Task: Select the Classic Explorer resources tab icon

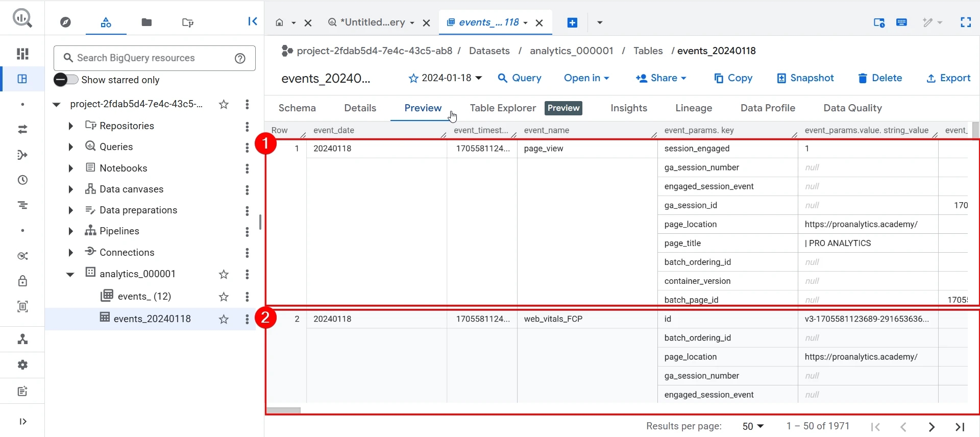Action: [106, 22]
